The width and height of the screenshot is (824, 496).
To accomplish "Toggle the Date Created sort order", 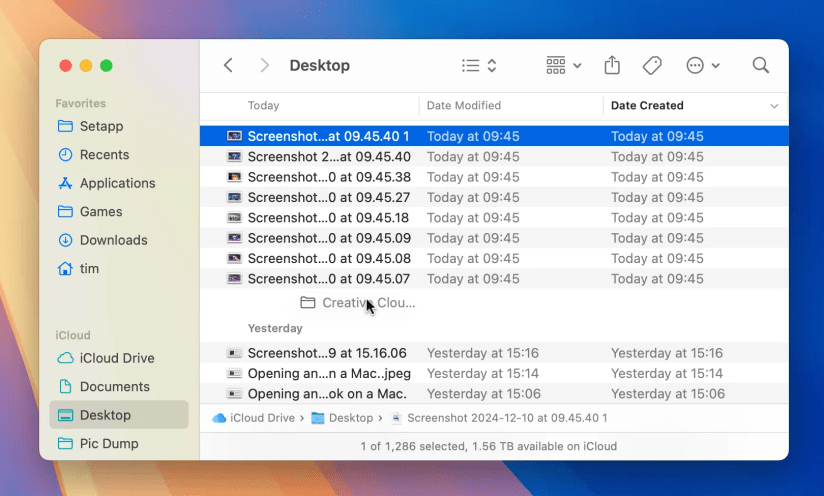I will pos(695,106).
